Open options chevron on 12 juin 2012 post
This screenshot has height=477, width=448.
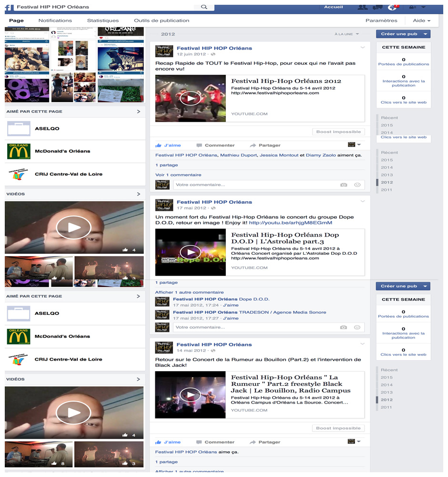[x=363, y=48]
